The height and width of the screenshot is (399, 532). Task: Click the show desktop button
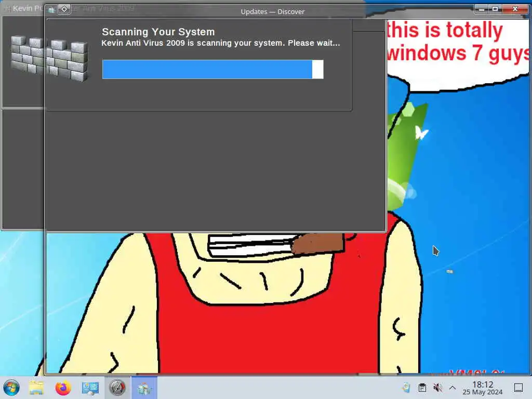pyautogui.click(x=518, y=388)
